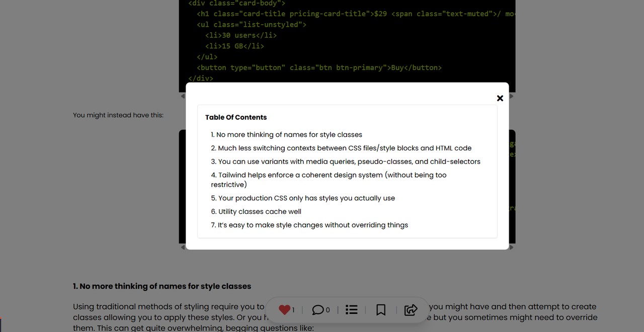Click the 'list-unstyled' ul code line
This screenshot has height=332, width=644.
(x=252, y=25)
